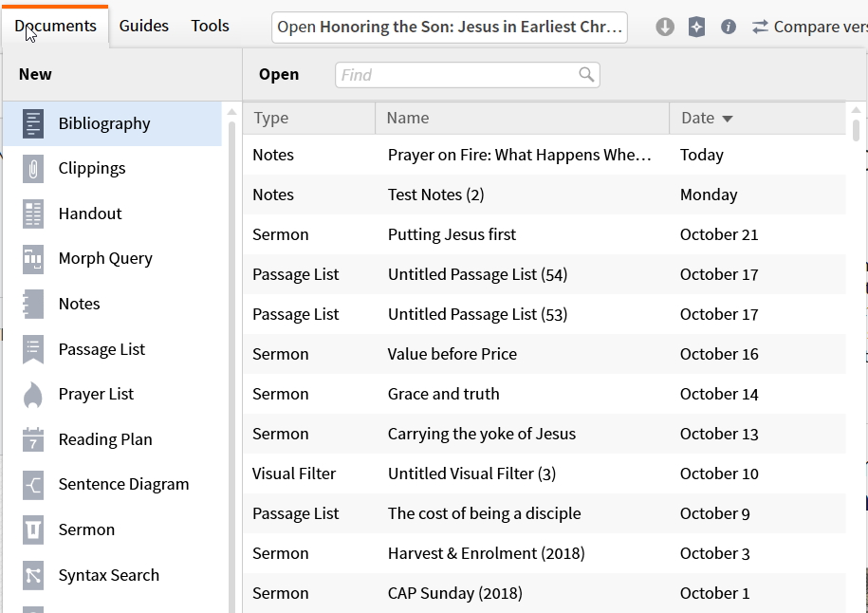Click the star badge icon in toolbar
This screenshot has width=868, height=613.
pyautogui.click(x=696, y=27)
